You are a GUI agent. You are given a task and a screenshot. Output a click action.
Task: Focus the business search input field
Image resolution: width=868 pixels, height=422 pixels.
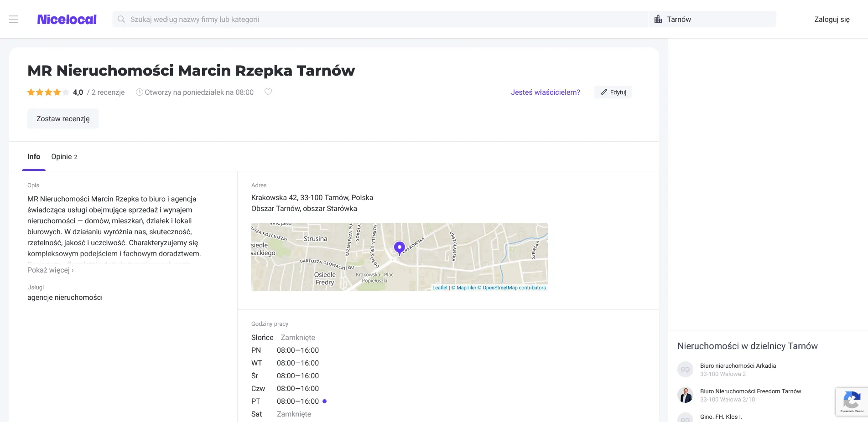click(380, 19)
